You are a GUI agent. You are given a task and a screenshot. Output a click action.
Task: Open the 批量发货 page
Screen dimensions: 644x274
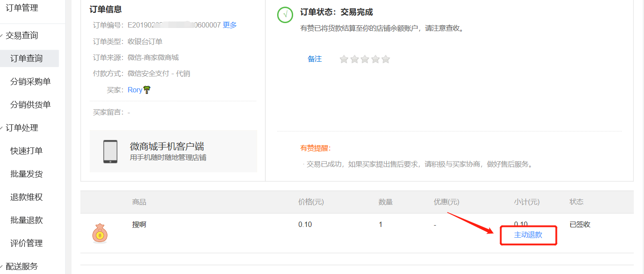[x=27, y=174]
